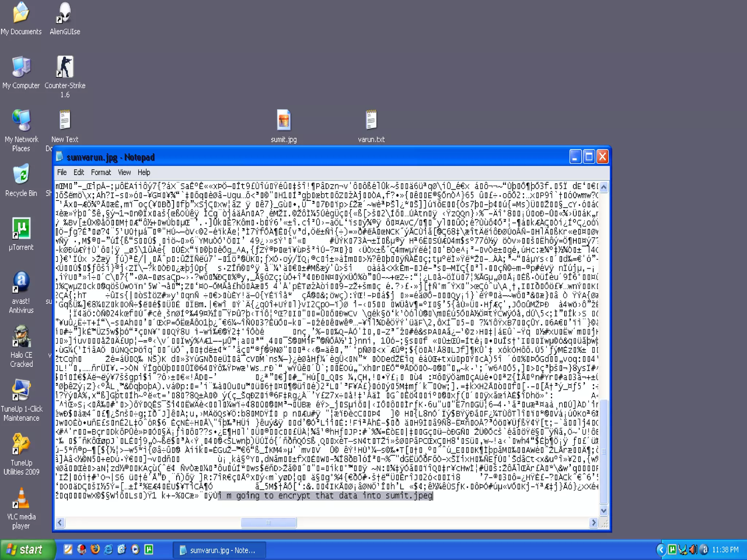This screenshot has height=560, width=747.
Task: Open the sumit.jpg desktop file
Action: tap(284, 121)
